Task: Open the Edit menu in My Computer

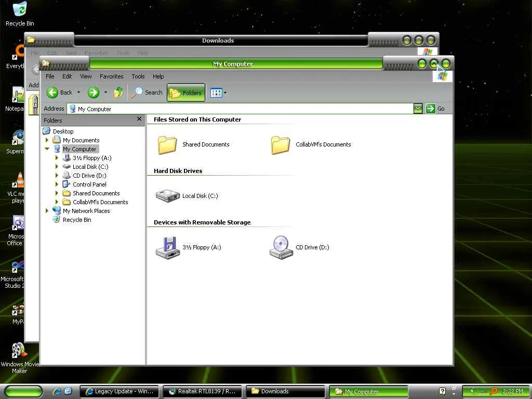Action: click(67, 76)
